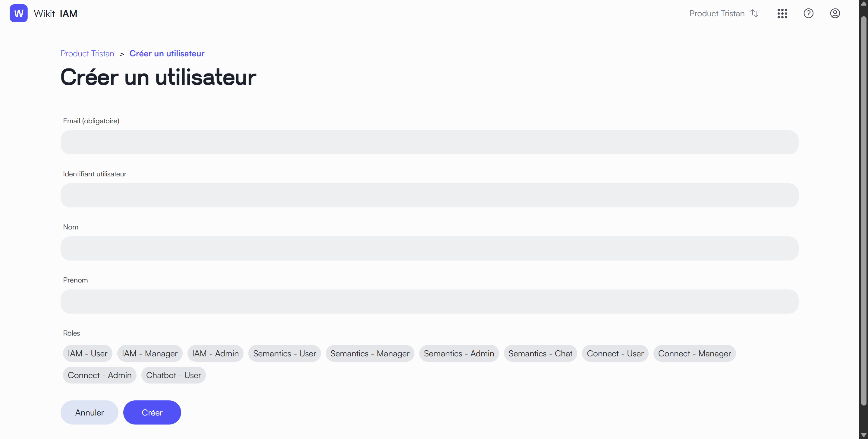Screen dimensions: 868x439
Task: Focus the Identifiant utilisateur input field
Action: [429, 195]
